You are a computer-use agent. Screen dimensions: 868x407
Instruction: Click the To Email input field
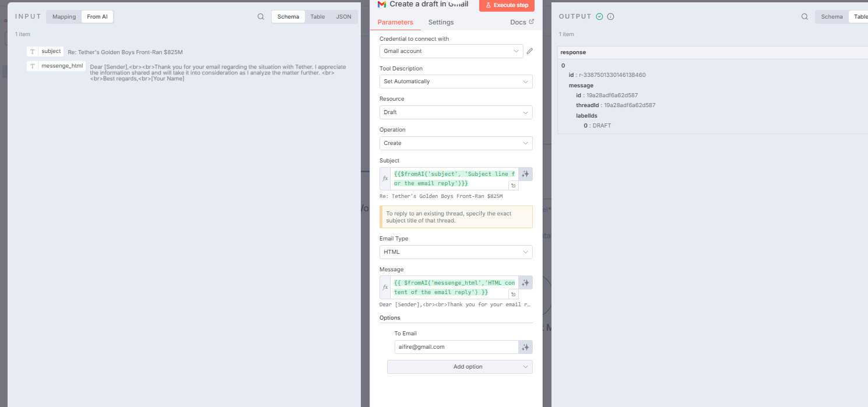pos(456,346)
